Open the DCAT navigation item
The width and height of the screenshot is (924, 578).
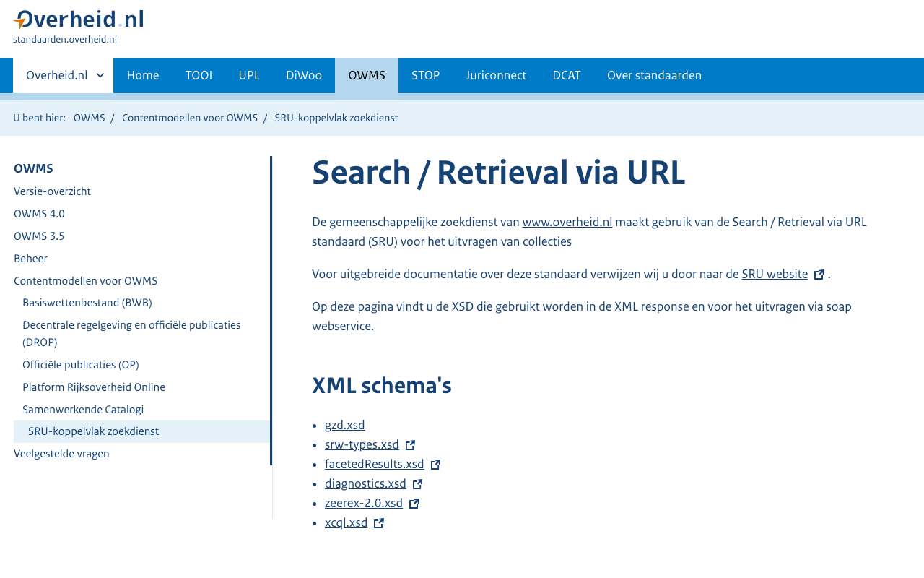pos(567,76)
